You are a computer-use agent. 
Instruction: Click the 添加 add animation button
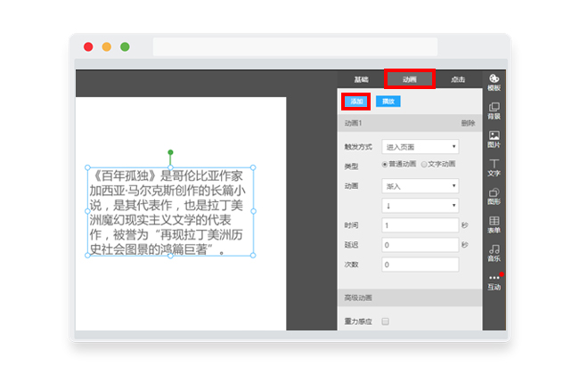pyautogui.click(x=356, y=102)
